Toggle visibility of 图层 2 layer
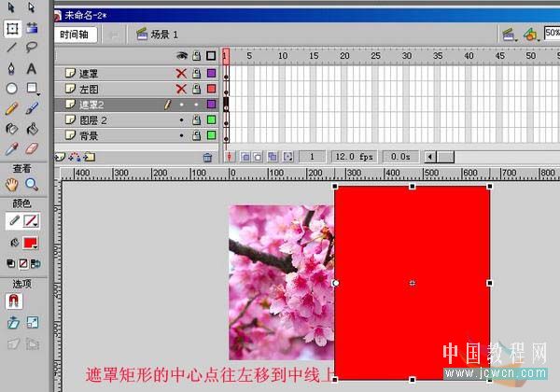 click(x=181, y=120)
